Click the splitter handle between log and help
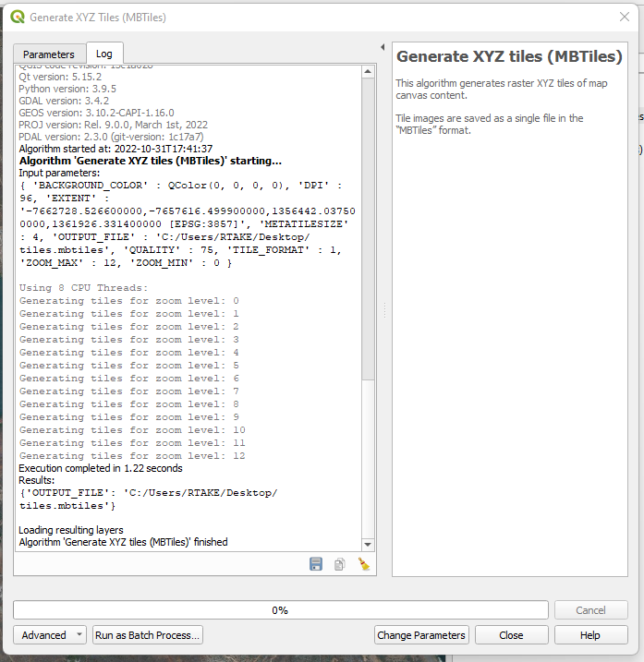Viewport: 644px width, 662px height. click(383, 314)
